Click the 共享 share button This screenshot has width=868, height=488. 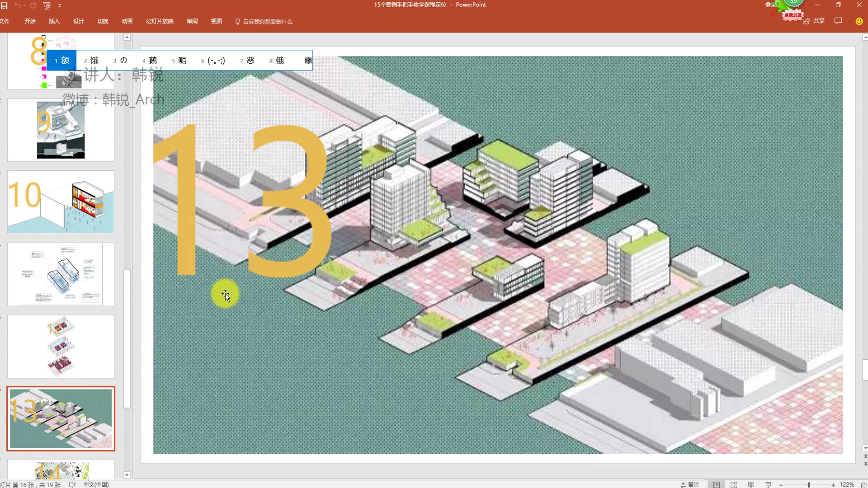click(814, 21)
